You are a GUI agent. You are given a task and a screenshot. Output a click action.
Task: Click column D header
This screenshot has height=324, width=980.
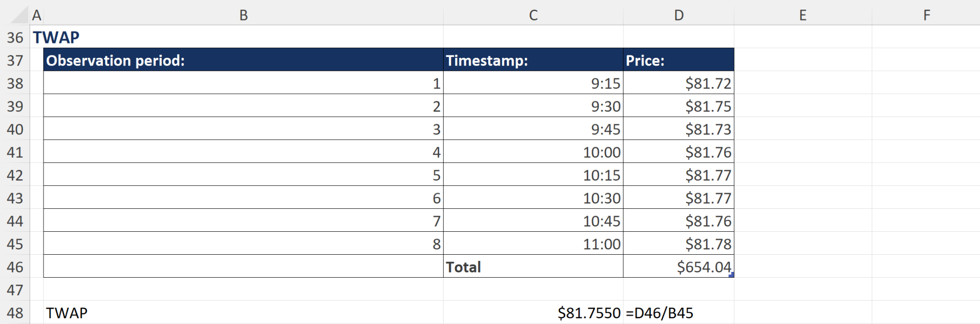point(679,15)
